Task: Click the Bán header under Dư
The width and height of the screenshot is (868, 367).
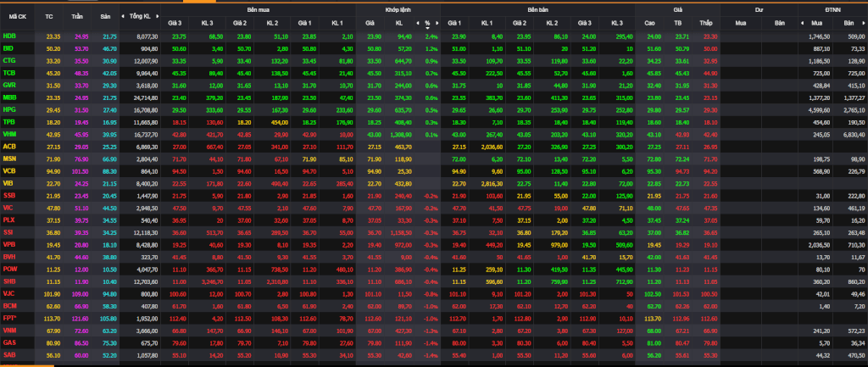Action: click(780, 23)
